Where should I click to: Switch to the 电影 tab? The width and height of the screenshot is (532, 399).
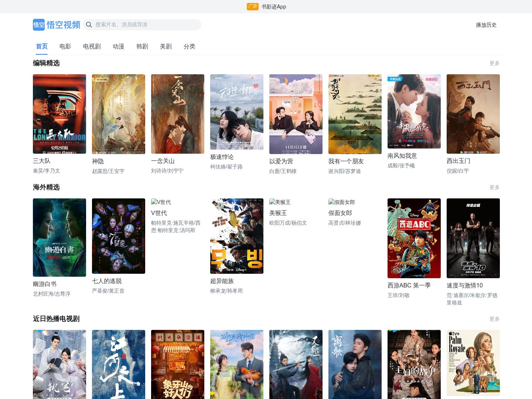point(65,46)
